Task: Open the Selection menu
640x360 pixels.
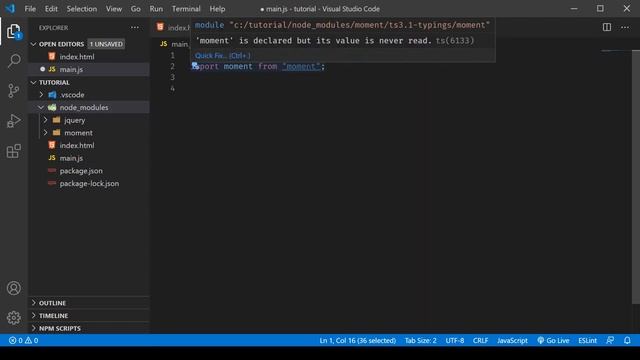Action: tap(82, 9)
